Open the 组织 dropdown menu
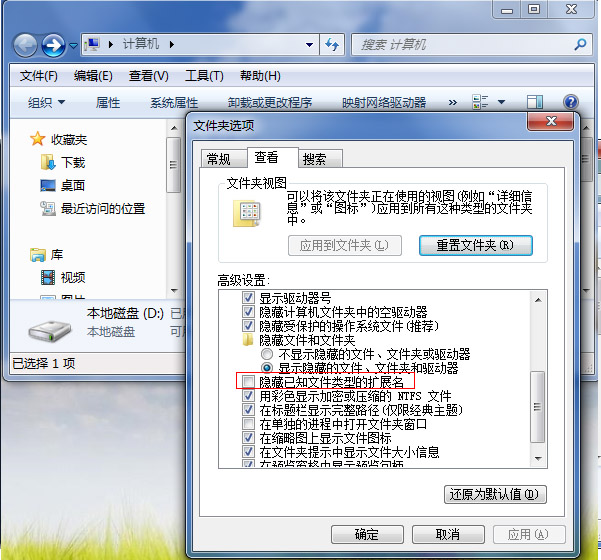 (46, 102)
